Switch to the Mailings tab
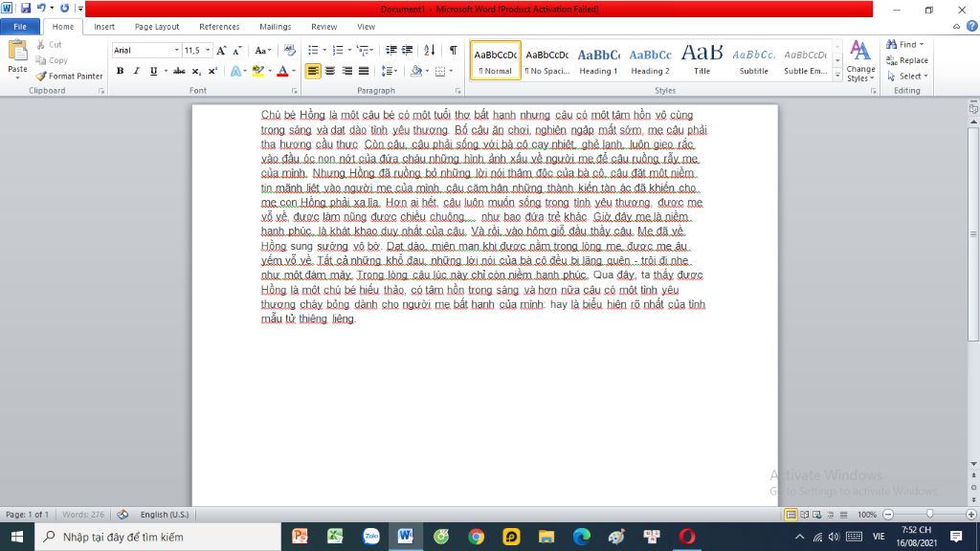 pos(275,27)
